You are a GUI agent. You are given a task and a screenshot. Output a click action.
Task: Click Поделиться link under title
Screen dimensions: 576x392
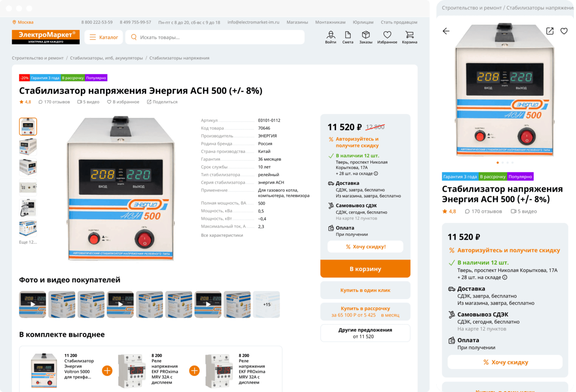coord(162,102)
